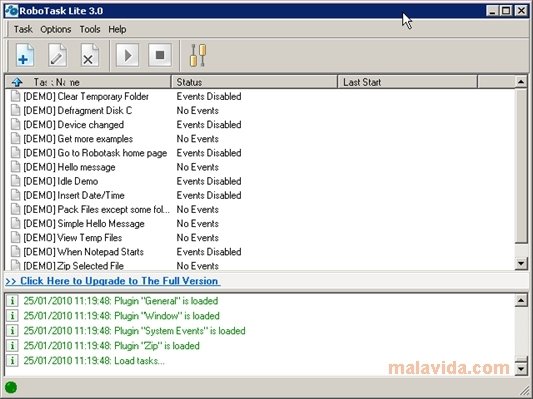Screen dimensions: 533x399
Task: Click the info icon of the System Events log entry
Action: coord(12,331)
